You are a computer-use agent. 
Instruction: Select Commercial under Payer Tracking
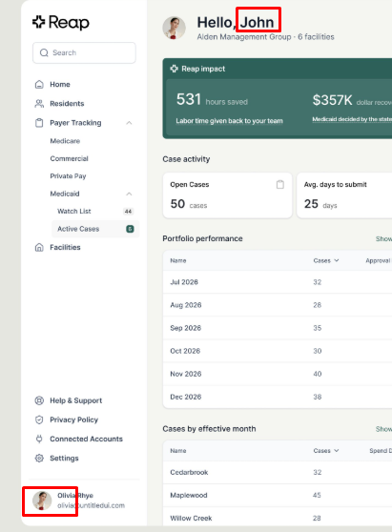69,158
